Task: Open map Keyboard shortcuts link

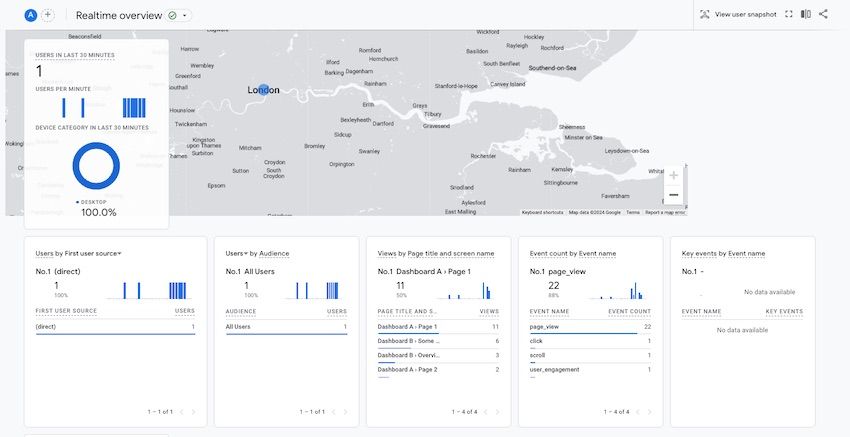Action: coord(543,212)
